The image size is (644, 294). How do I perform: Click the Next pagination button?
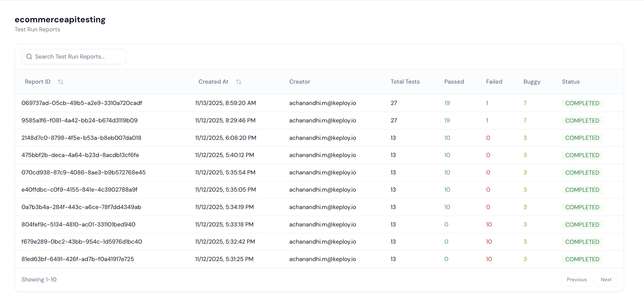pyautogui.click(x=606, y=280)
